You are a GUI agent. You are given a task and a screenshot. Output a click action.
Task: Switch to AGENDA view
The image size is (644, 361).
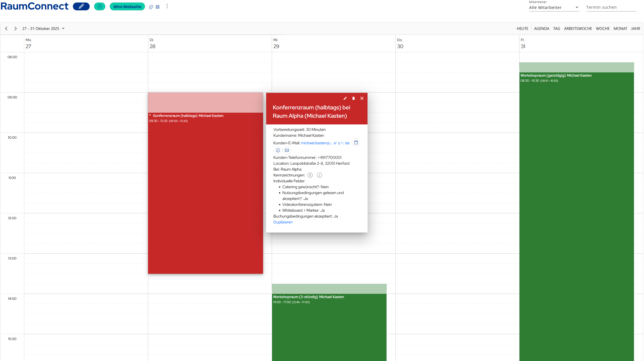(x=541, y=29)
